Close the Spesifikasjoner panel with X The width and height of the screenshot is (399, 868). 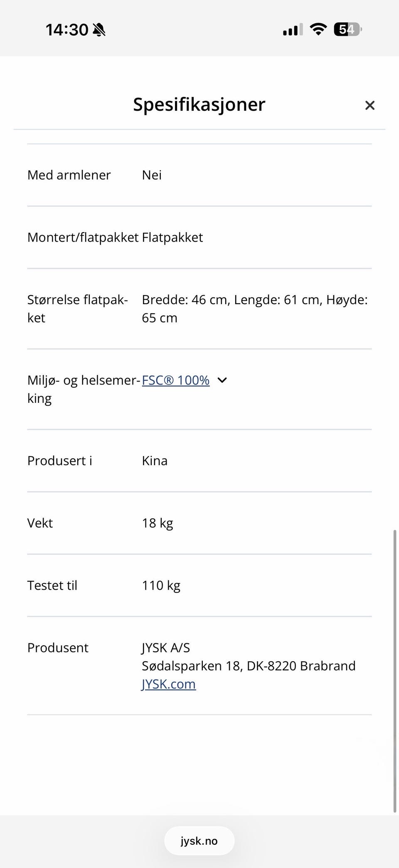[x=369, y=105]
